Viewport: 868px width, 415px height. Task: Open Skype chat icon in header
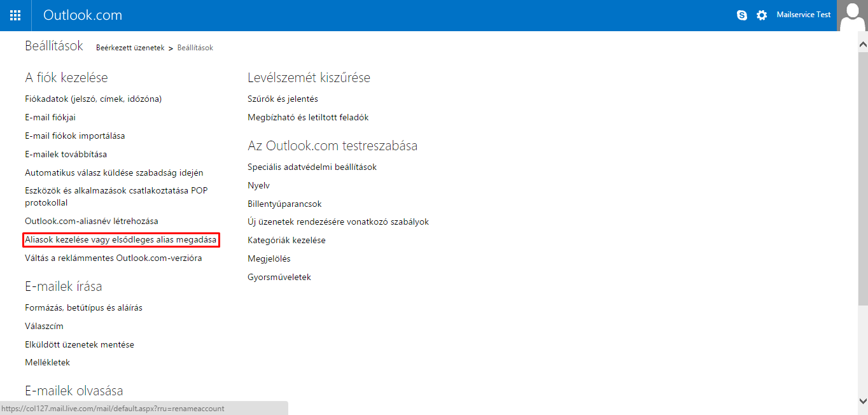pos(742,15)
